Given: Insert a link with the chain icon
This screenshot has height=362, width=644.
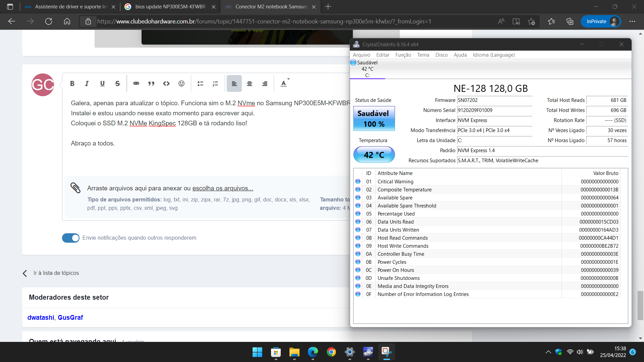Looking at the screenshot, I should coord(136,83).
